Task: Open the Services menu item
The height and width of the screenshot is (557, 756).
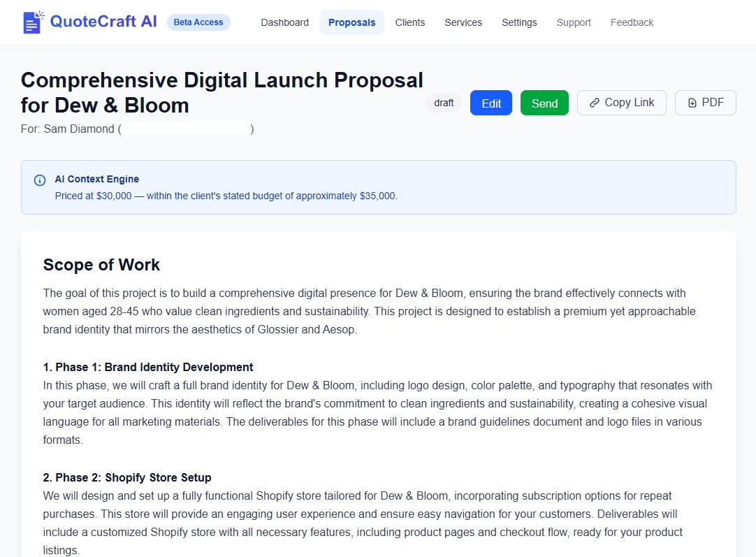Action: (463, 22)
